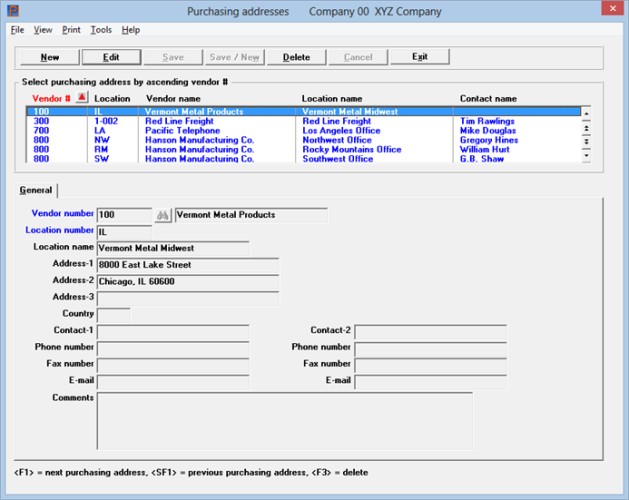Viewport: 629px width, 500px height.
Task: Click the Location number field
Action: pyautogui.click(x=124, y=232)
